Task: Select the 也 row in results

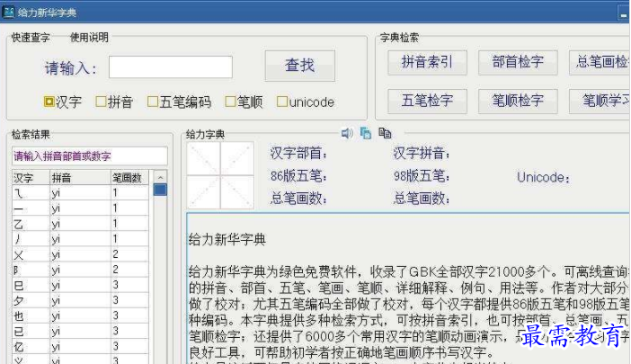Action: coord(81,315)
